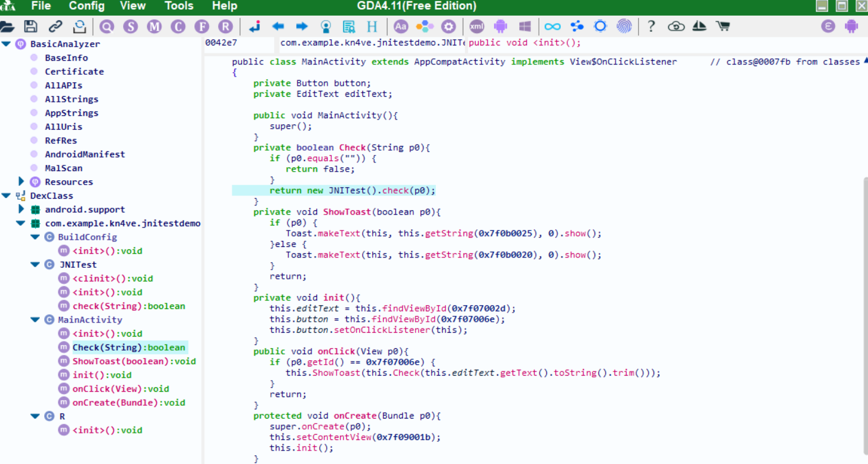Screen dimensions: 868x464
Task: Open AllStrings in the tree
Action: tap(72, 99)
